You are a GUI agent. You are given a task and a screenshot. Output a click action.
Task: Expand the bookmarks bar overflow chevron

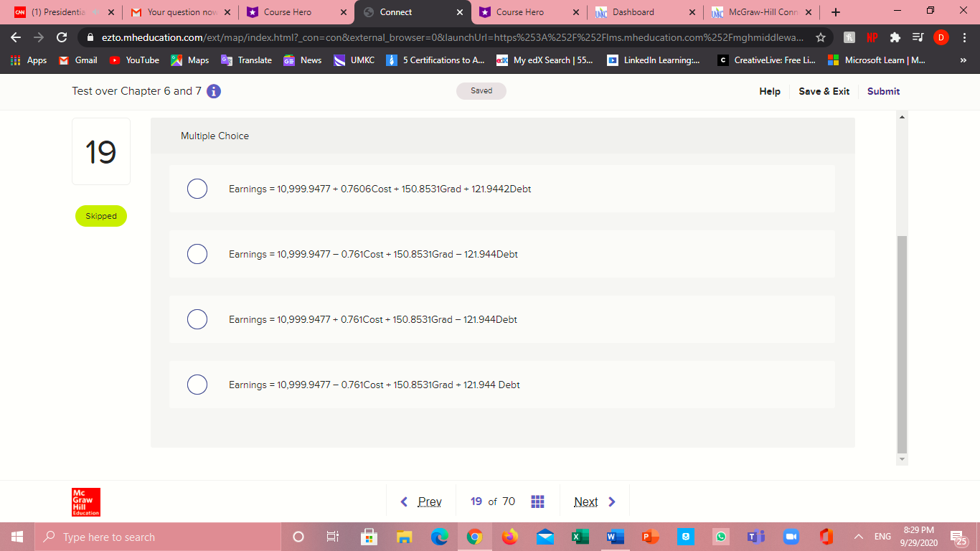click(x=963, y=60)
